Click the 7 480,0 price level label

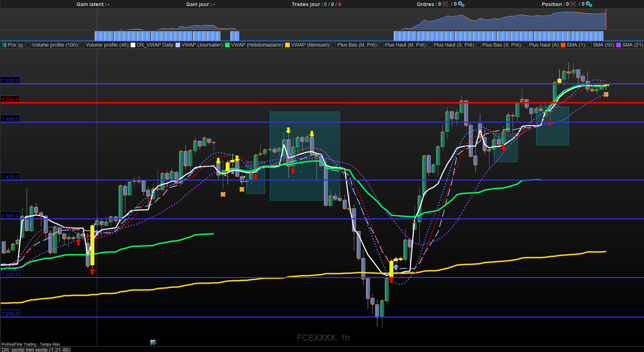10,119
